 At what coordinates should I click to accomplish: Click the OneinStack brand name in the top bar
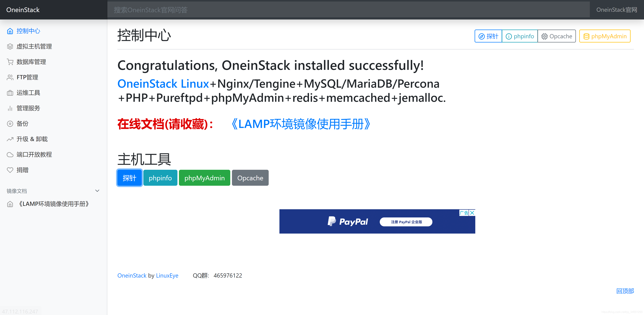coord(23,10)
